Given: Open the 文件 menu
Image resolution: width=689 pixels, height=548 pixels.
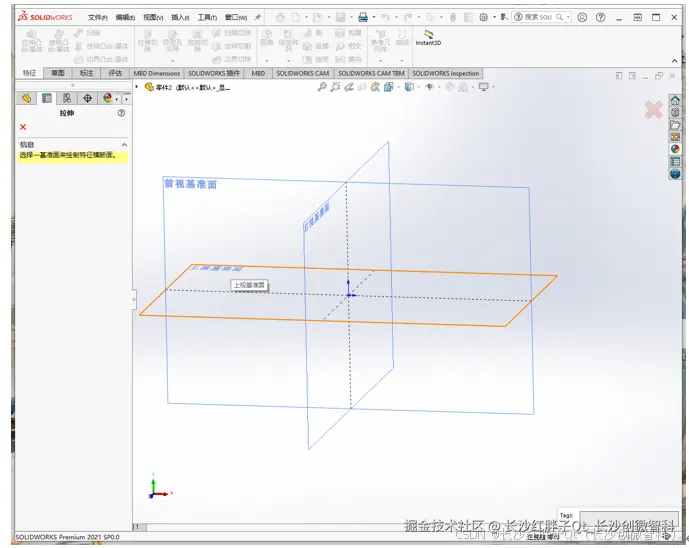Looking at the screenshot, I should (x=97, y=18).
